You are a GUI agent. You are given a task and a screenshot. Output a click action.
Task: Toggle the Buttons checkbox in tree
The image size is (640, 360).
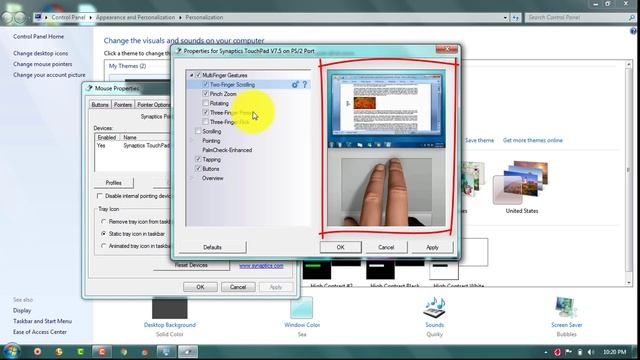[198, 169]
